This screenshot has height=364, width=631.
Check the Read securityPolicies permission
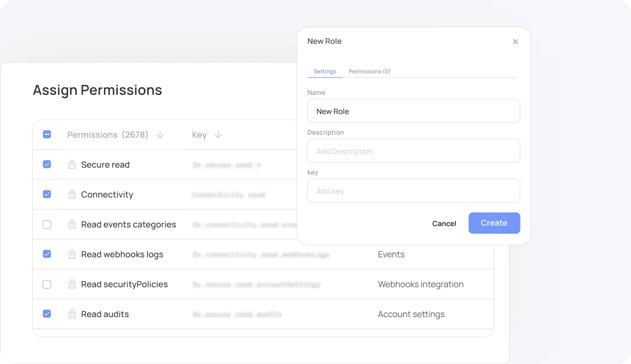[x=47, y=284]
